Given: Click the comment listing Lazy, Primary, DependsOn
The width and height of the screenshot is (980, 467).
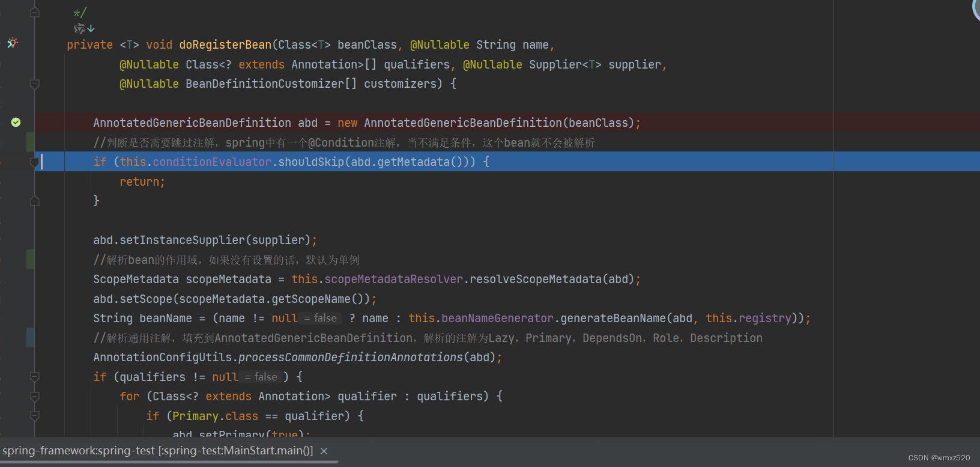Looking at the screenshot, I should pos(428,338).
